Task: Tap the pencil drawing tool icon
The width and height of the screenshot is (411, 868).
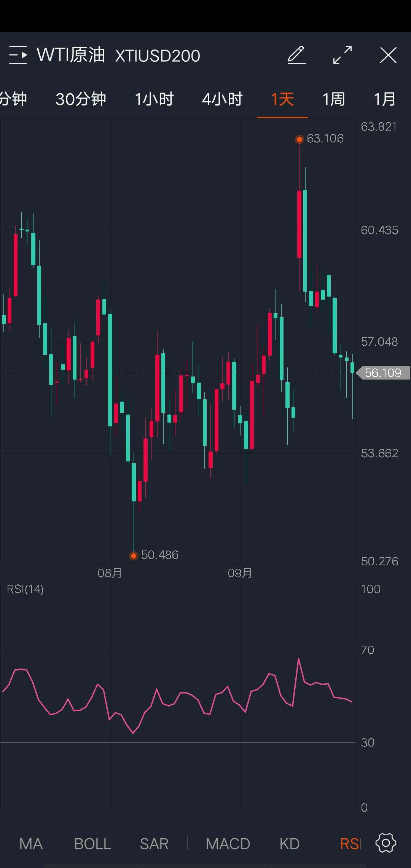Action: click(x=296, y=55)
